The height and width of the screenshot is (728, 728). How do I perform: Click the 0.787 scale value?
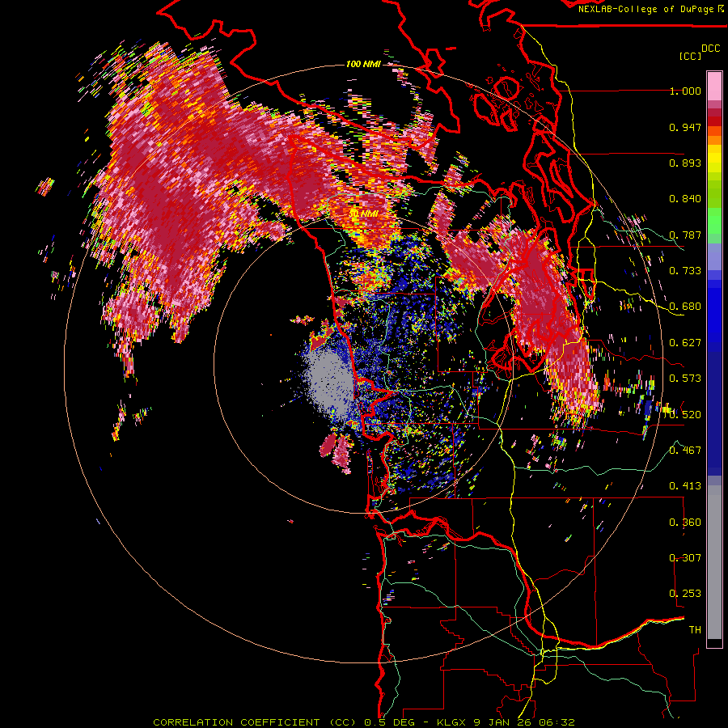point(685,235)
